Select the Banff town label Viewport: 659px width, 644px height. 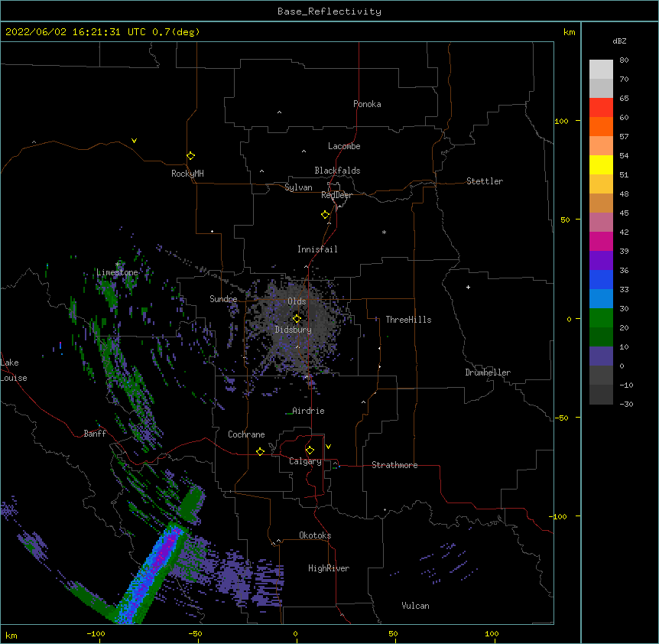coord(95,434)
